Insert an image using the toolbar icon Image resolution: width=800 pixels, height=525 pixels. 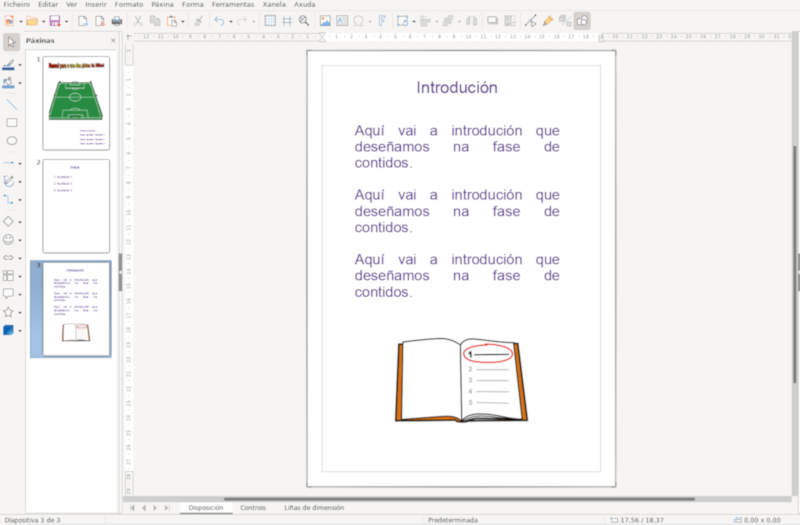pos(325,21)
